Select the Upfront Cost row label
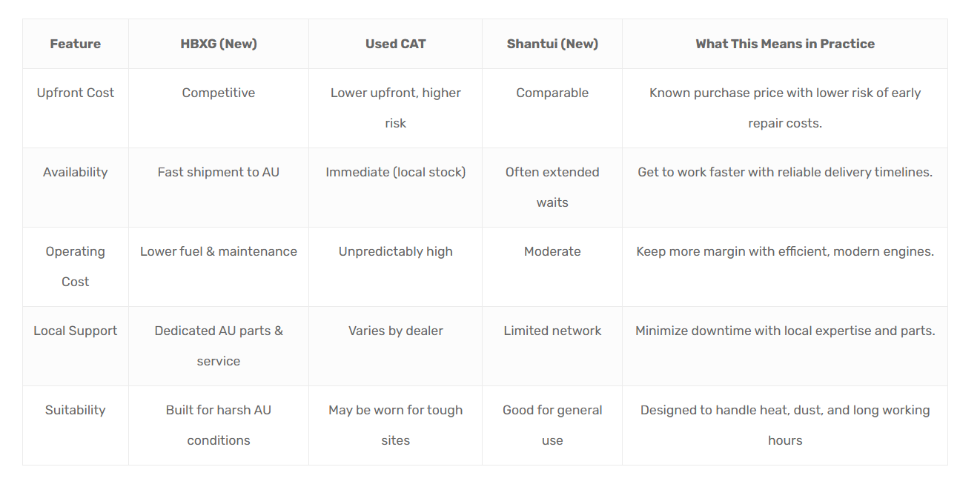 [x=75, y=93]
